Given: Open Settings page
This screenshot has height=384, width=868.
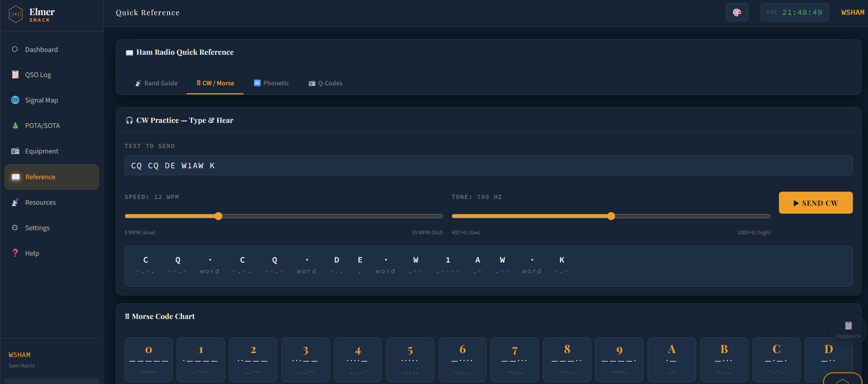Looking at the screenshot, I should [52, 228].
